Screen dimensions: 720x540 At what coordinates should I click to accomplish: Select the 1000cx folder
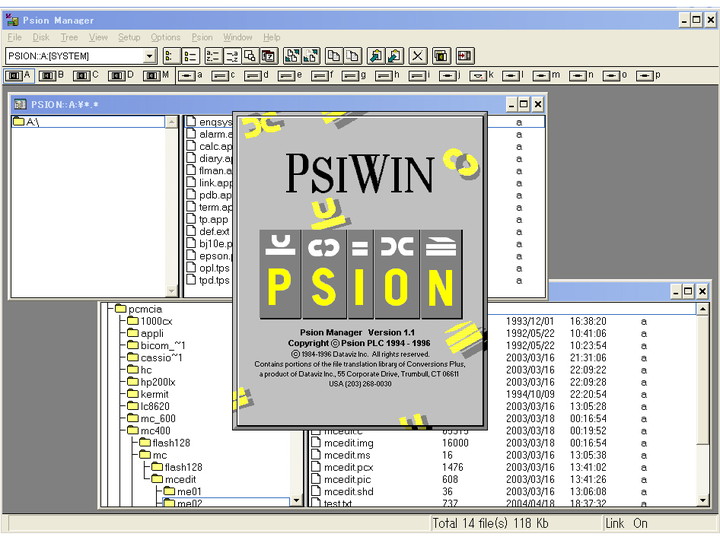[150, 321]
